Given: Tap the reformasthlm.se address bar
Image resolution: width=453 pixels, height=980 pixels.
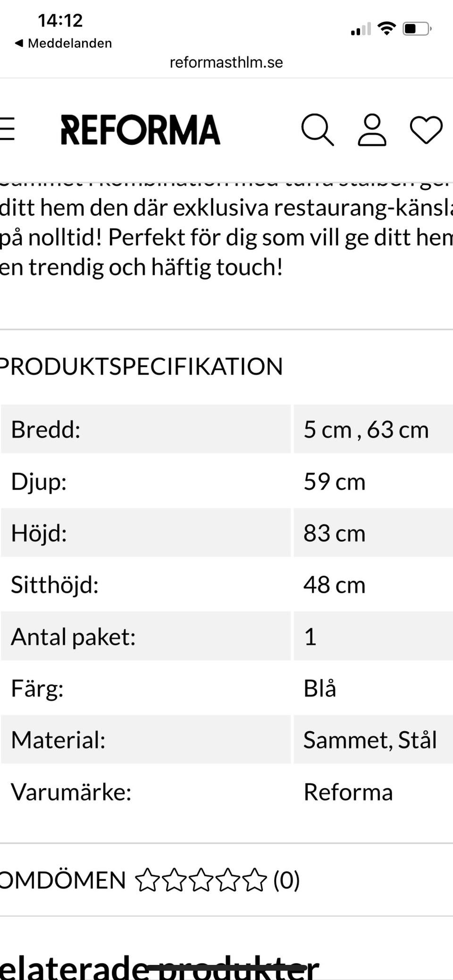Looking at the screenshot, I should [226, 62].
